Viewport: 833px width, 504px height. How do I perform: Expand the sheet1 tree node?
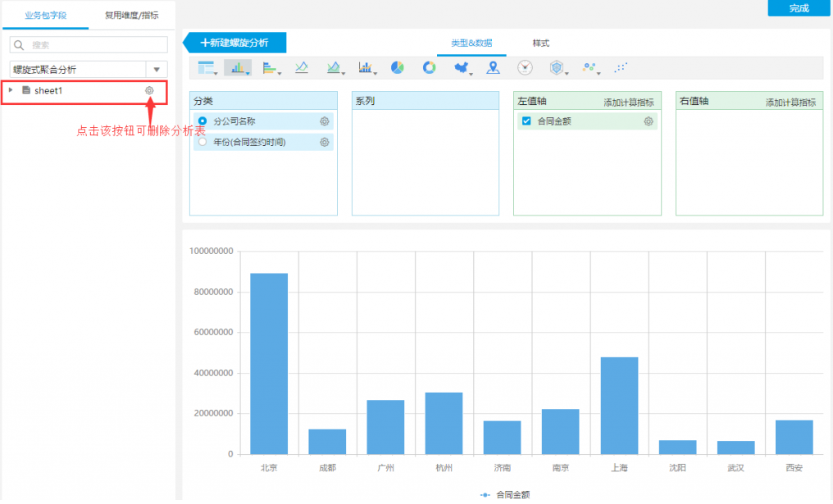click(11, 90)
